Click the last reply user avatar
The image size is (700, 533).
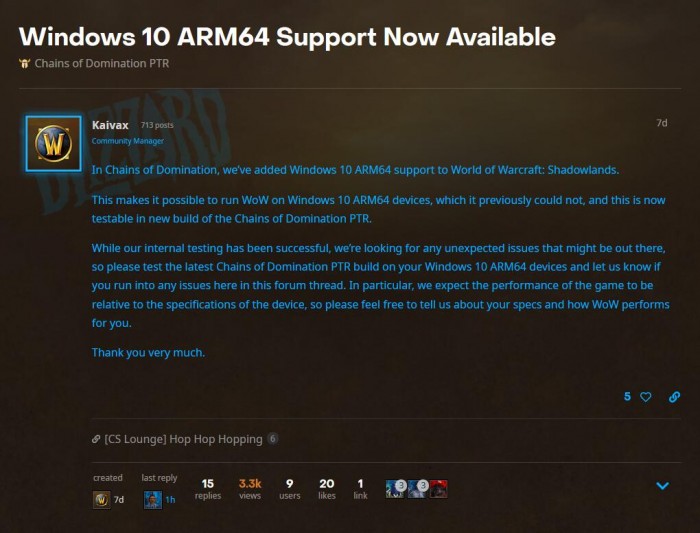click(x=152, y=500)
